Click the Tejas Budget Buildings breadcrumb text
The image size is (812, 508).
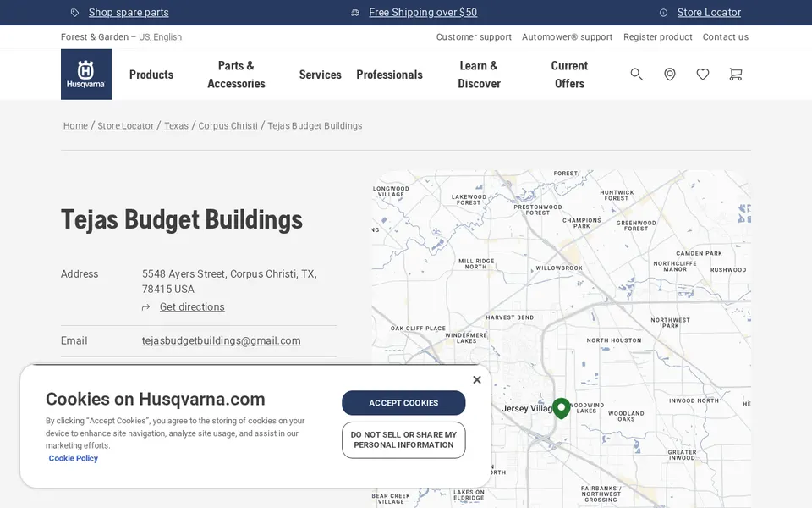[x=315, y=126]
